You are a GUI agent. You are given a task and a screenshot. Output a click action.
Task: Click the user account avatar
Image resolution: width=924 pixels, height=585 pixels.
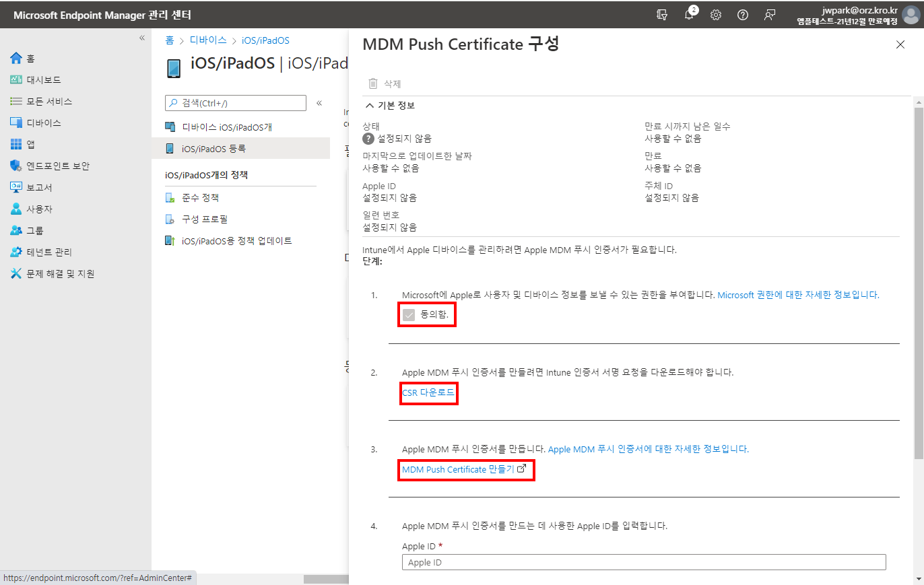[x=911, y=15]
